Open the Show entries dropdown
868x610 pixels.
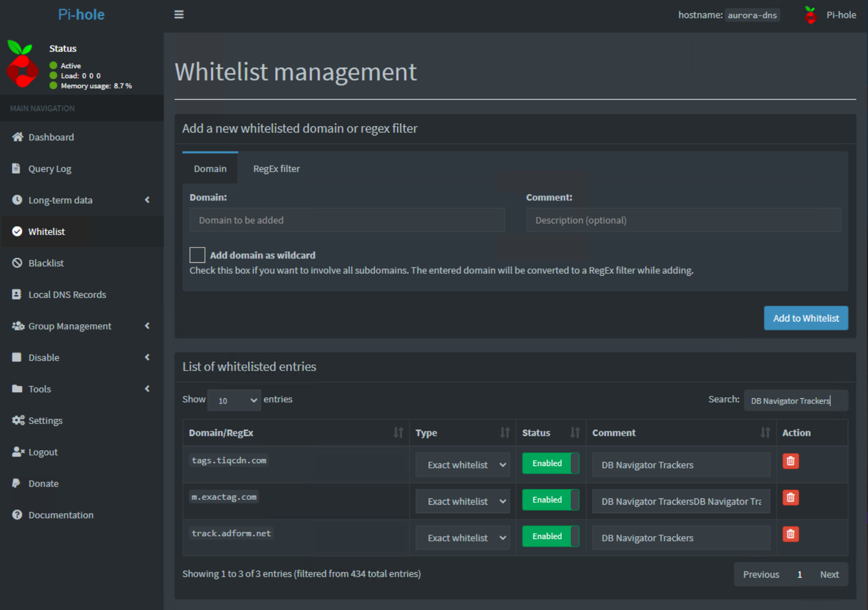(234, 400)
